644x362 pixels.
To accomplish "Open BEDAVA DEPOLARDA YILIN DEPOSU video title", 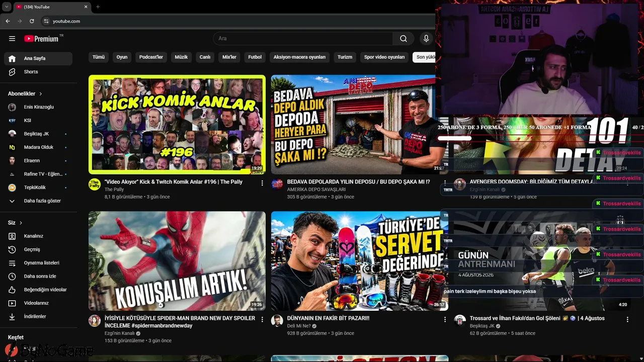I will pos(359,182).
